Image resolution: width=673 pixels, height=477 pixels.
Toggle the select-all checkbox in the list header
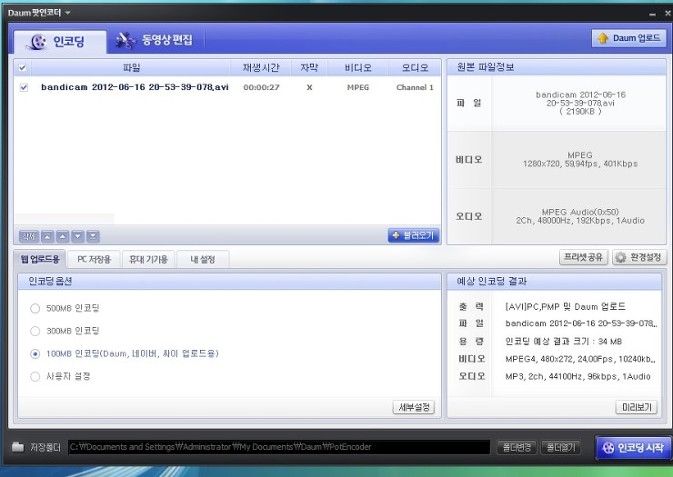(x=22, y=67)
